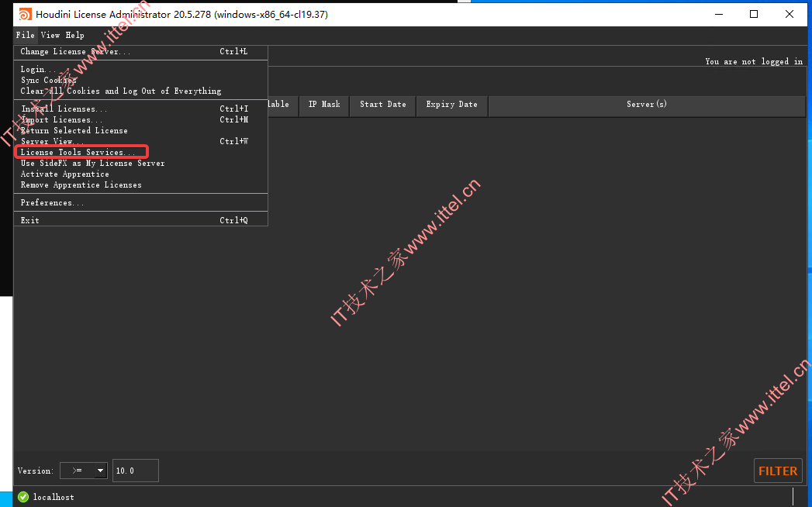This screenshot has height=507, width=812.
Task: Choose Use SideFX as My License Server
Action: [140, 163]
